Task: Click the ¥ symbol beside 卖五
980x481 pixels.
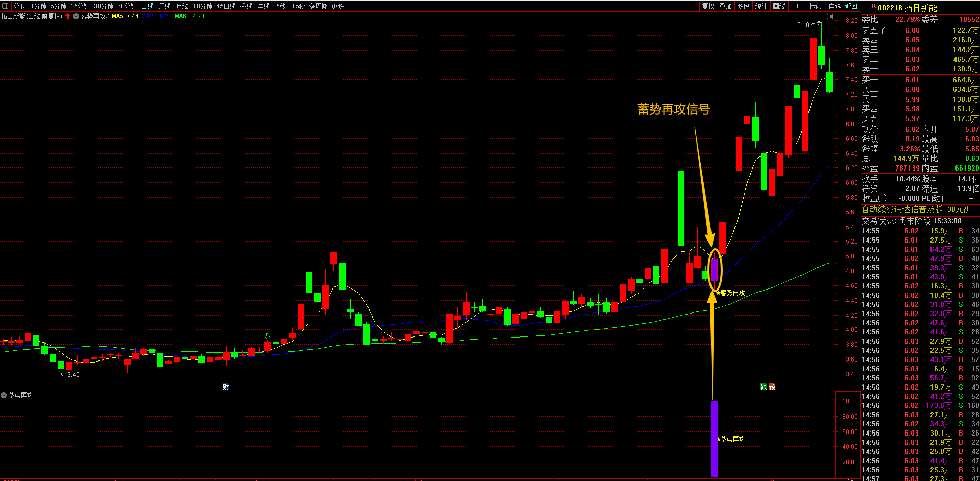Action: pyautogui.click(x=882, y=31)
